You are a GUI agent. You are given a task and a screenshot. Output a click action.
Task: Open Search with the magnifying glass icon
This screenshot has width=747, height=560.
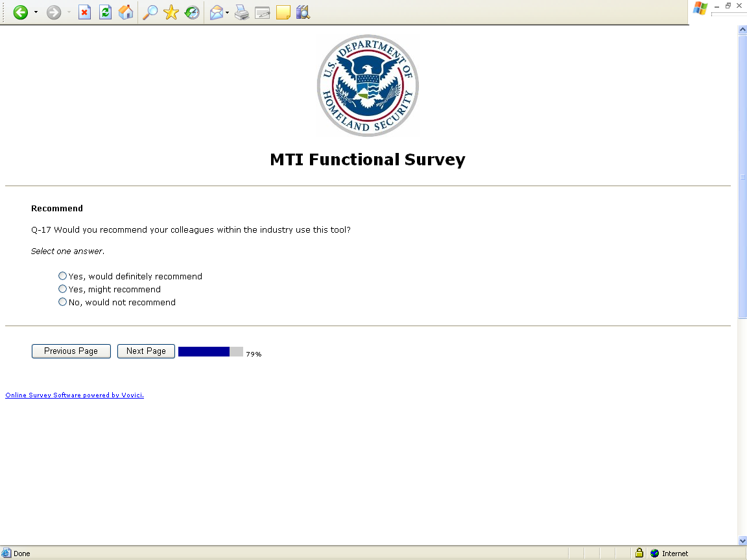150,12
